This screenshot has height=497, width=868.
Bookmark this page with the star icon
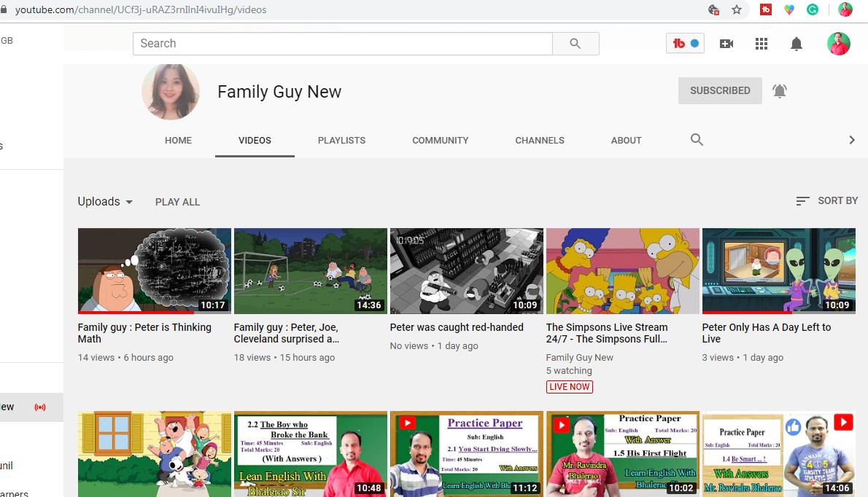point(736,9)
